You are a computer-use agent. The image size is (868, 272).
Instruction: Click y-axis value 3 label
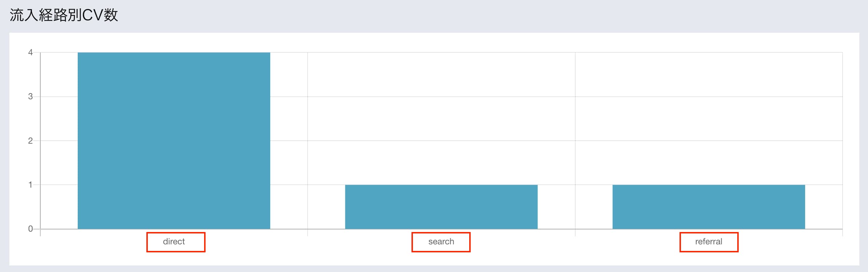click(x=31, y=96)
